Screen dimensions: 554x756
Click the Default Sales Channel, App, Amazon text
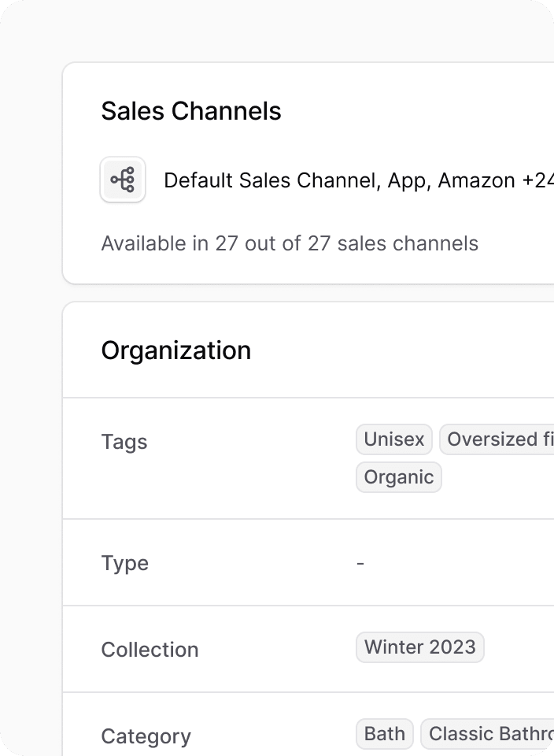340,181
